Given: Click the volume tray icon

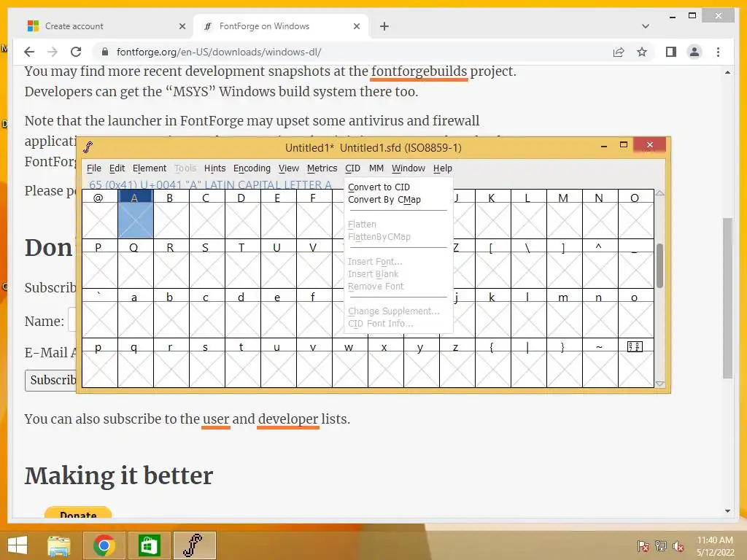Looking at the screenshot, I should pyautogui.click(x=678, y=546).
